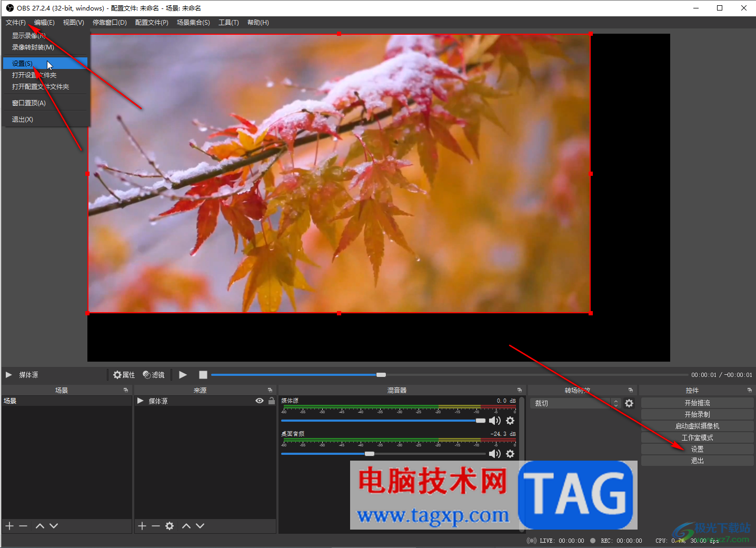
Task: Remove the selected scene with minus icon
Action: coord(23,526)
